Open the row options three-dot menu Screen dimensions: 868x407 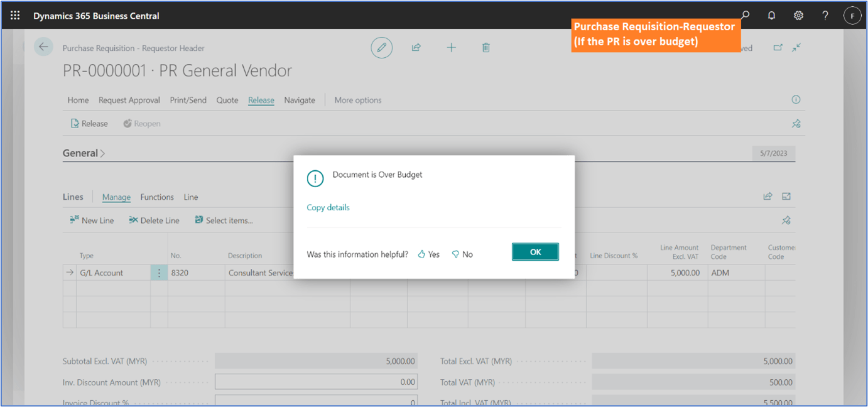[159, 273]
